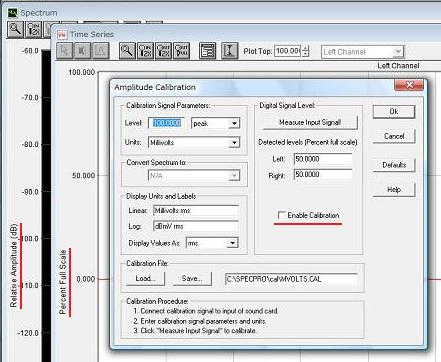Image resolution: width=441 pixels, height=362 pixels.
Task: Click the Left detected level field
Action: coord(323,159)
